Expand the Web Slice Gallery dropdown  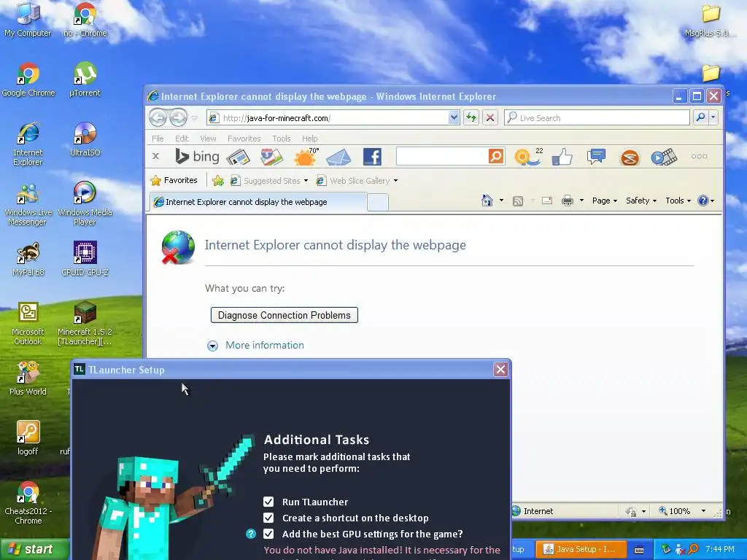coord(395,181)
